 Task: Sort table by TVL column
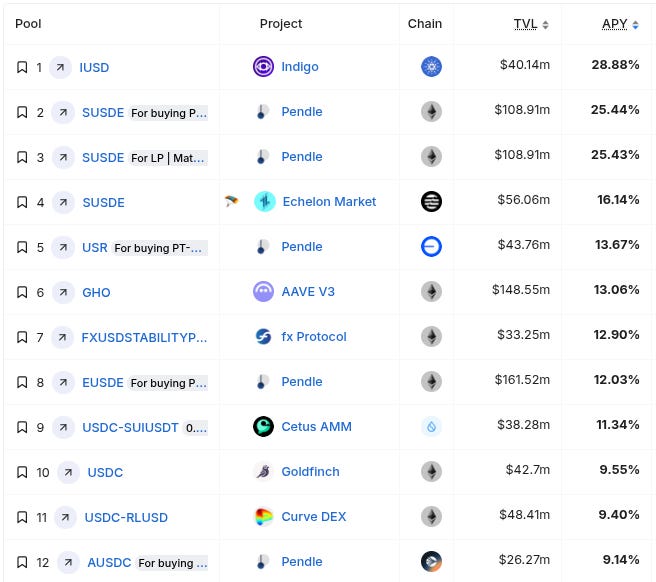point(531,24)
